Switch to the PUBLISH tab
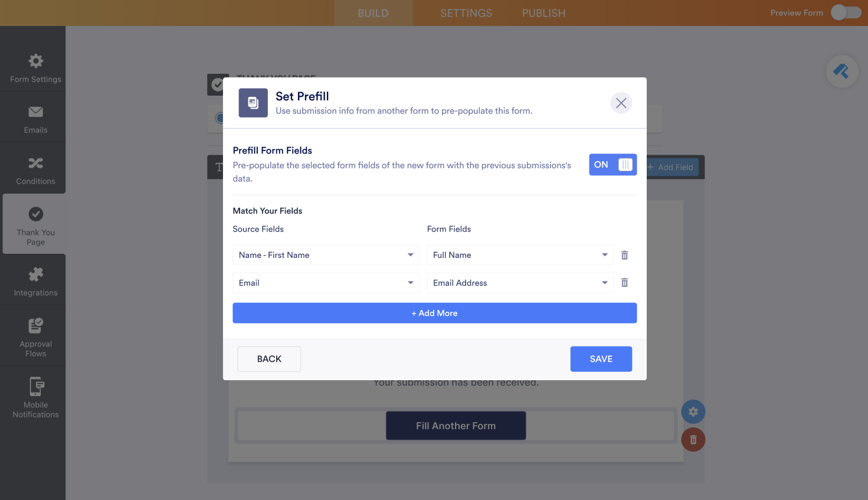868x500 pixels. coord(543,13)
